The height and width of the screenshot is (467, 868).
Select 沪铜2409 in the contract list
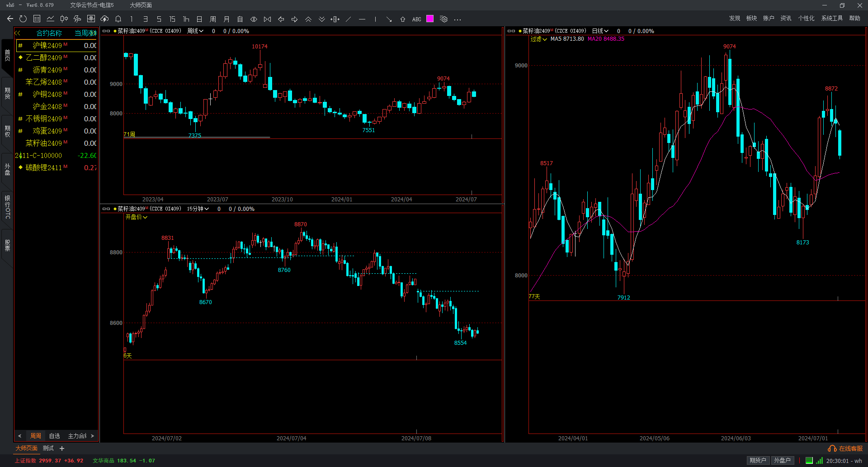pos(47,95)
